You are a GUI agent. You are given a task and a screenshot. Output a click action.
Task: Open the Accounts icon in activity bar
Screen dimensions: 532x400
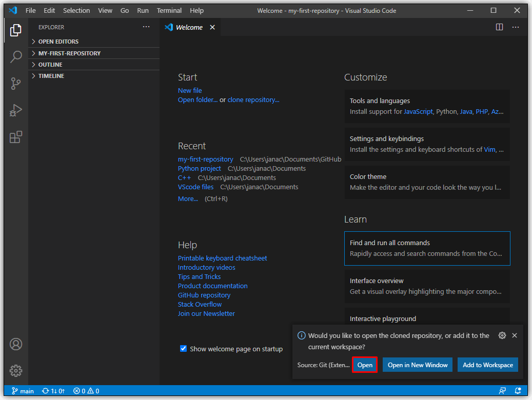(15, 344)
